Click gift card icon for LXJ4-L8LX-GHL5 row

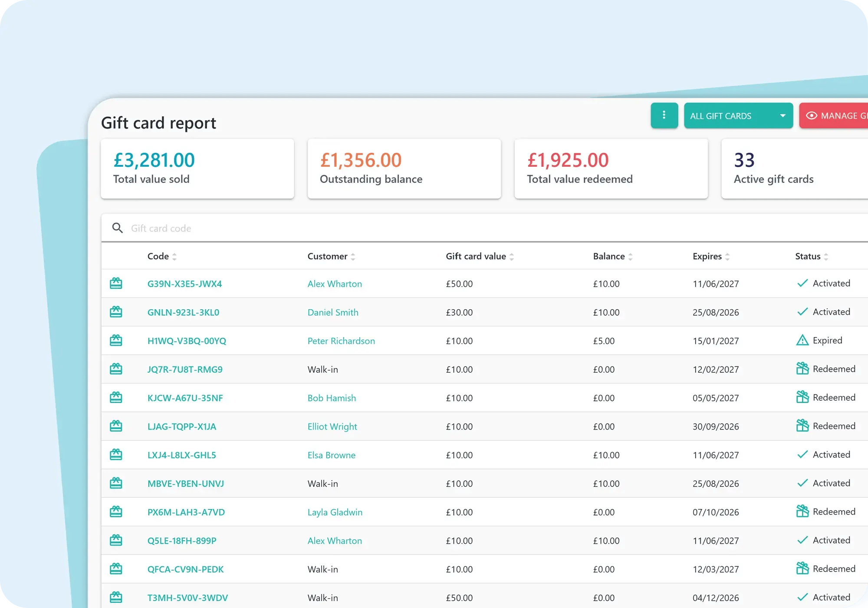click(116, 455)
